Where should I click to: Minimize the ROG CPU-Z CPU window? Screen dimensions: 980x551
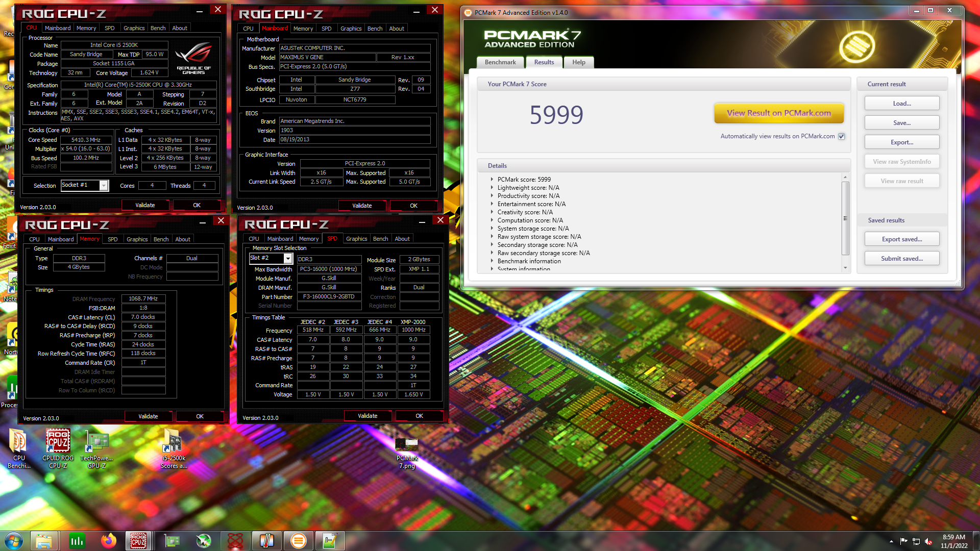pos(200,11)
